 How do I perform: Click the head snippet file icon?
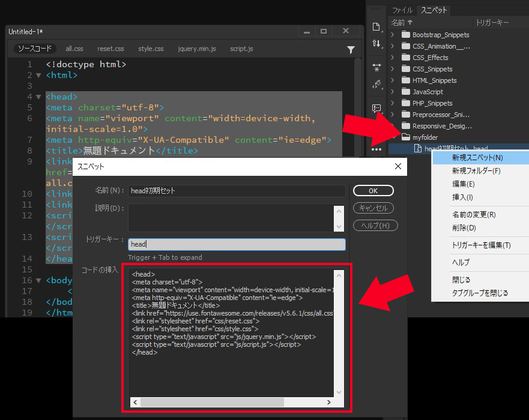(x=418, y=148)
